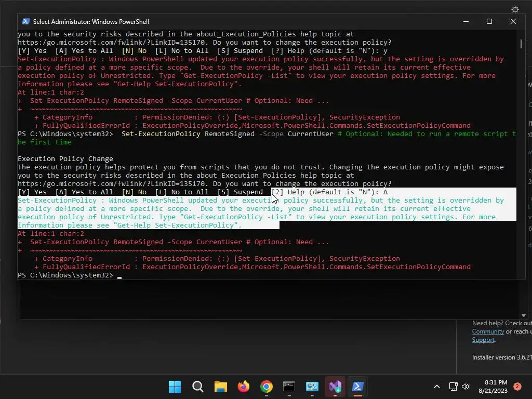Minimize the PowerShell window
Viewport: 532px width, 399px height.
tap(466, 21)
